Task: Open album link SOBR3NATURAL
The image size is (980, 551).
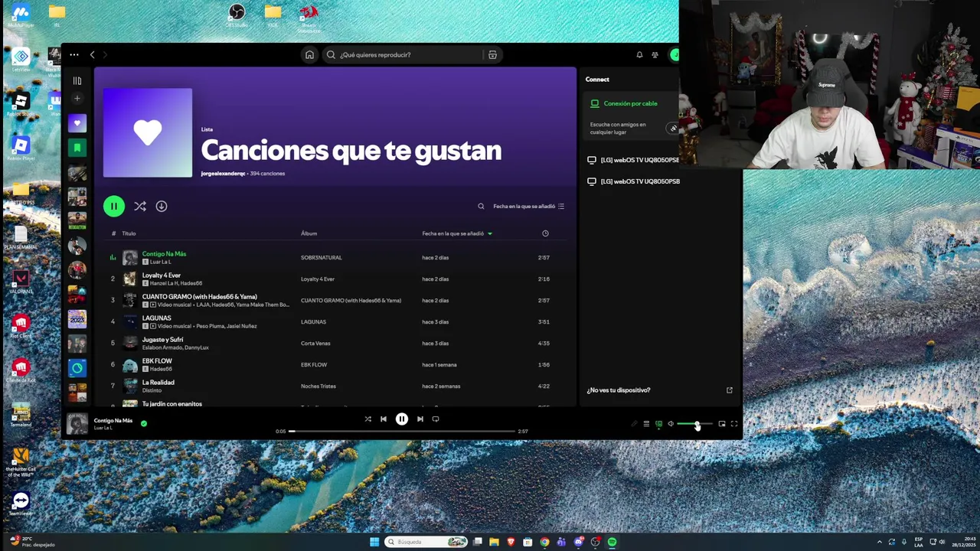Action: (x=322, y=258)
